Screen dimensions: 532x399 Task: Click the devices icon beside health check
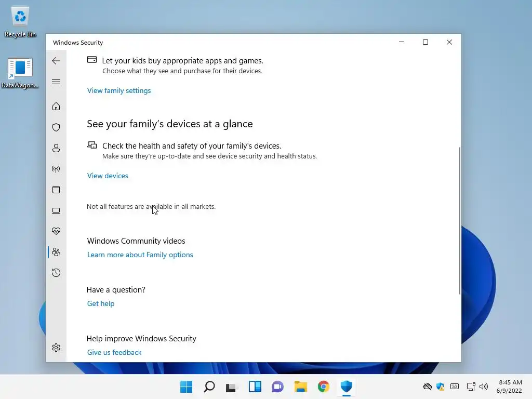(92, 145)
